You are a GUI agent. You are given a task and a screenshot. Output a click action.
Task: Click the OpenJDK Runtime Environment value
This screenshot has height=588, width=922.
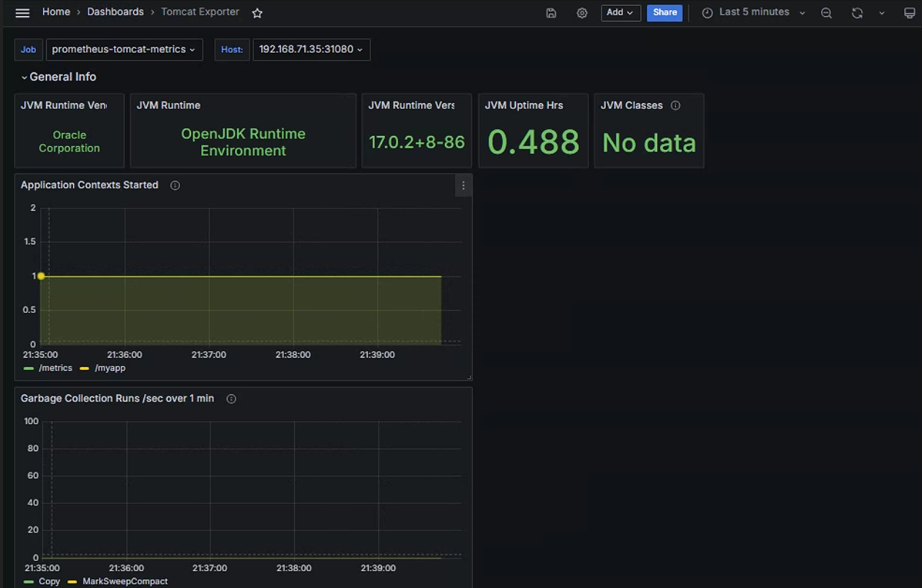(243, 142)
